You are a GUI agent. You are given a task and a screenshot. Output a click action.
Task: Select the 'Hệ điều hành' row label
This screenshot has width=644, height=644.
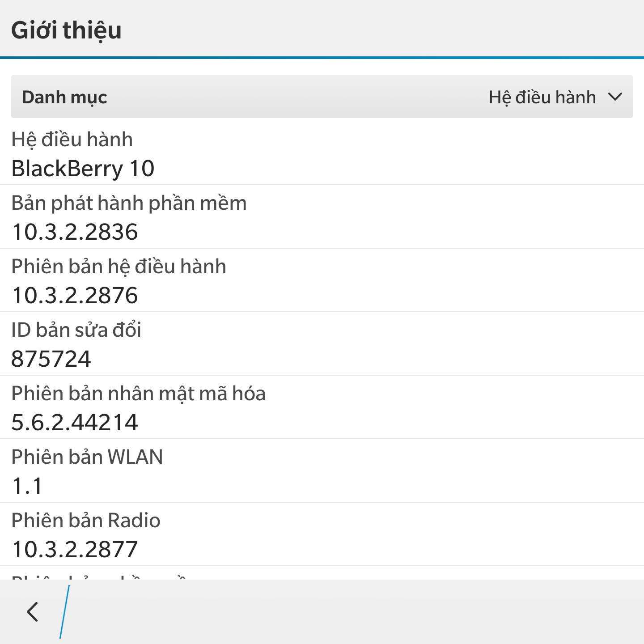[72, 140]
